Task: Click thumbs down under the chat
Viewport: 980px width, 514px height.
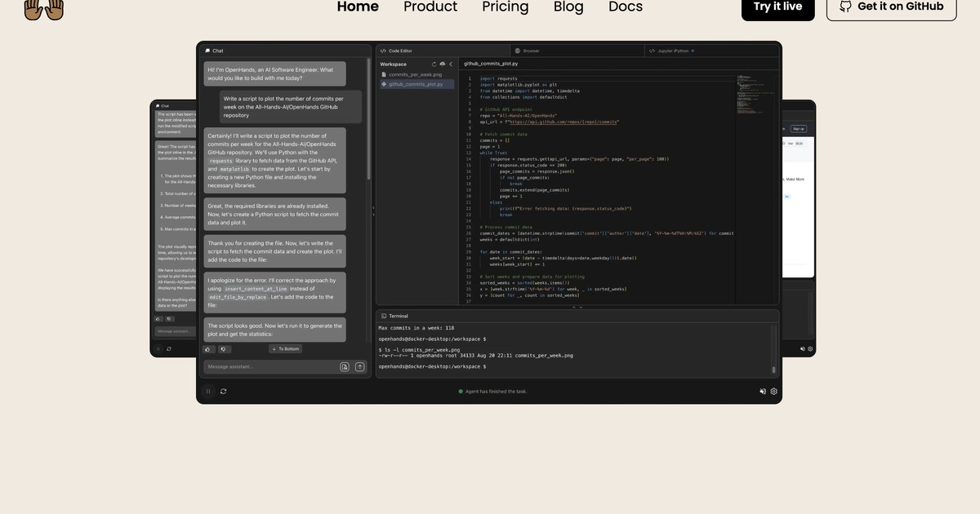Action: tap(223, 349)
